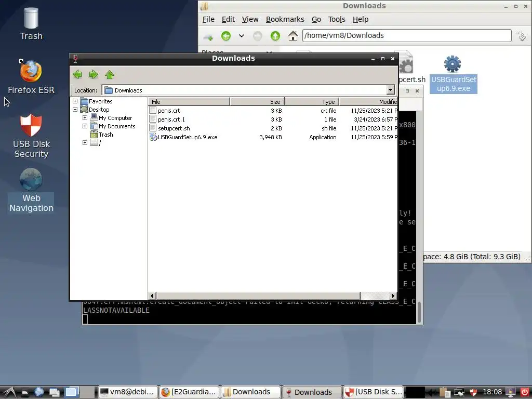The height and width of the screenshot is (399, 532).
Task: Go back in Wine Downloads explorer
Action: point(77,74)
